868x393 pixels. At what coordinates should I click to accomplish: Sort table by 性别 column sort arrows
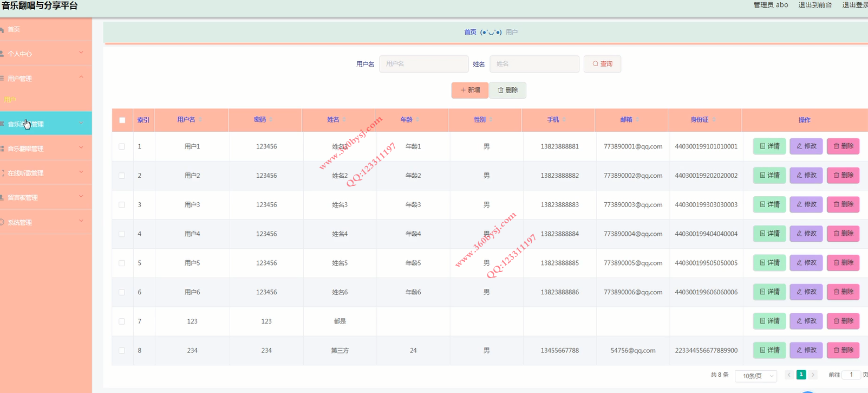click(491, 120)
